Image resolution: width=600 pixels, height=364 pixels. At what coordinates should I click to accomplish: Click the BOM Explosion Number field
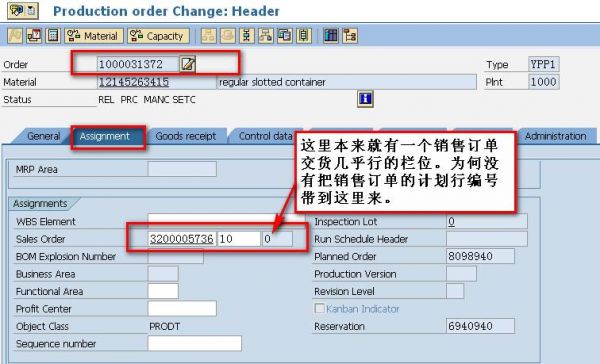coord(176,256)
